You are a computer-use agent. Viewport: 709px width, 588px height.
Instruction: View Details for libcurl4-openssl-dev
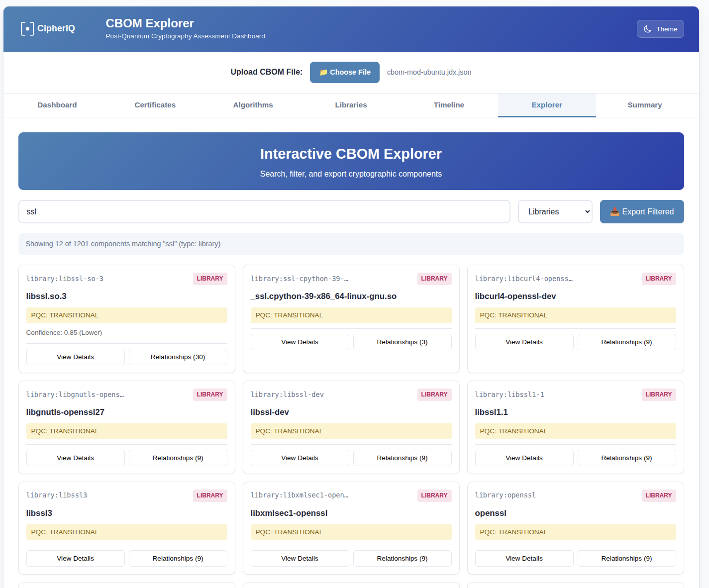[x=524, y=342]
